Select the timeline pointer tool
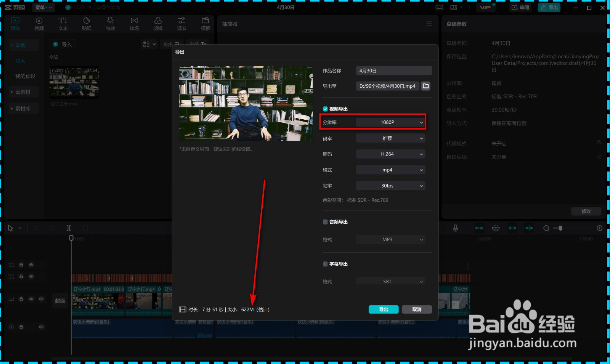 tap(11, 228)
